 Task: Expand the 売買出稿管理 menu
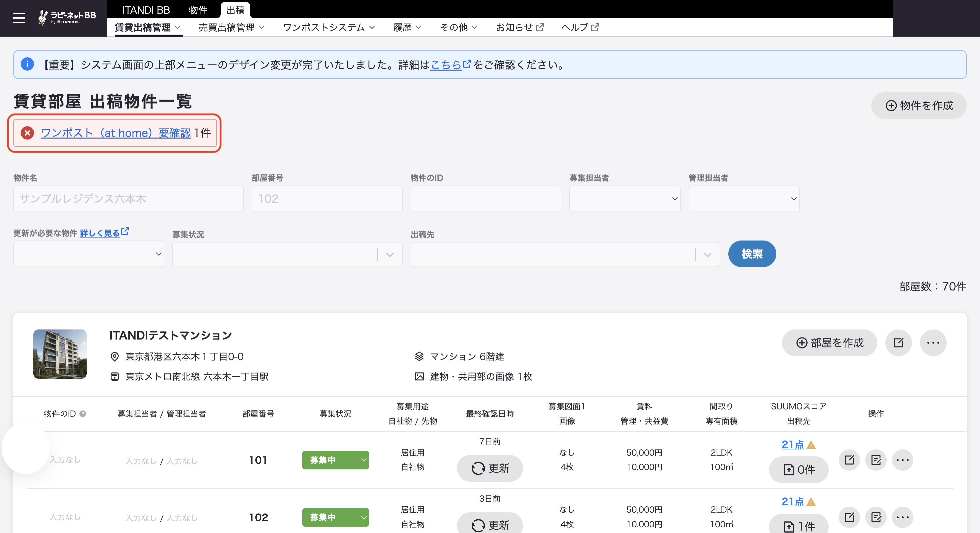tap(231, 27)
